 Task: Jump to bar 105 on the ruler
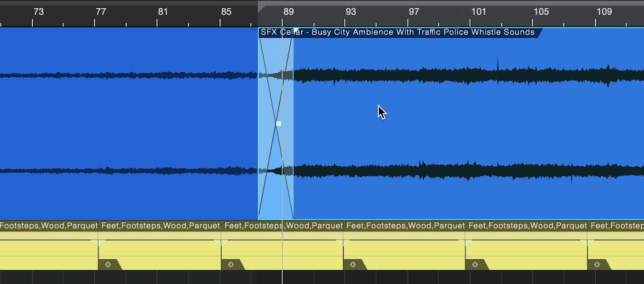[541, 12]
